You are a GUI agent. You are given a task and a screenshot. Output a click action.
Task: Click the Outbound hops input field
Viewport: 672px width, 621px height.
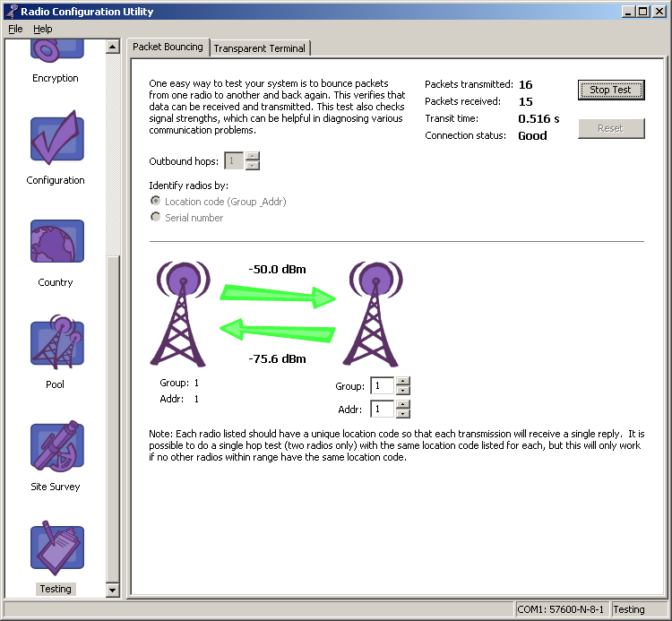[234, 161]
